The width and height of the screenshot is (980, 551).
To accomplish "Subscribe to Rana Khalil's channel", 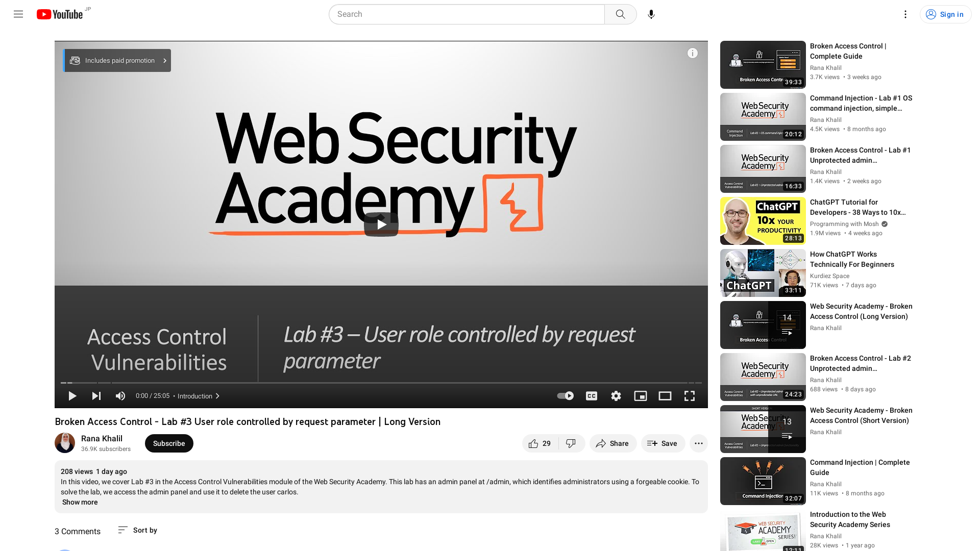I will 169,443.
